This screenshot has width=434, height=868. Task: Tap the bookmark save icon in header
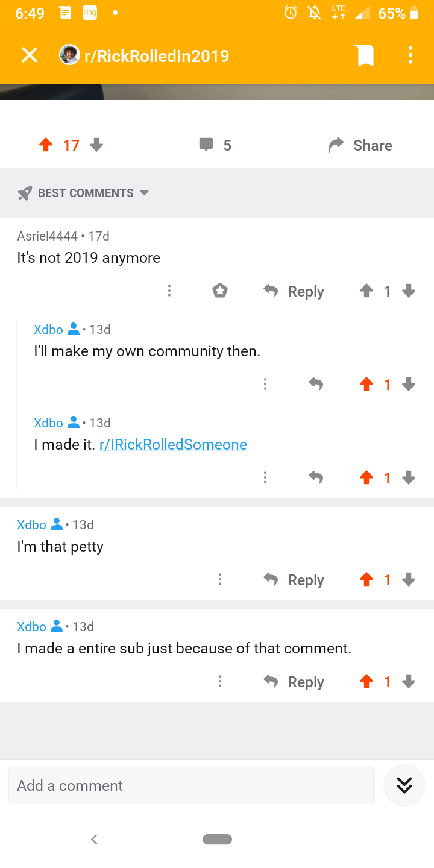coord(365,55)
